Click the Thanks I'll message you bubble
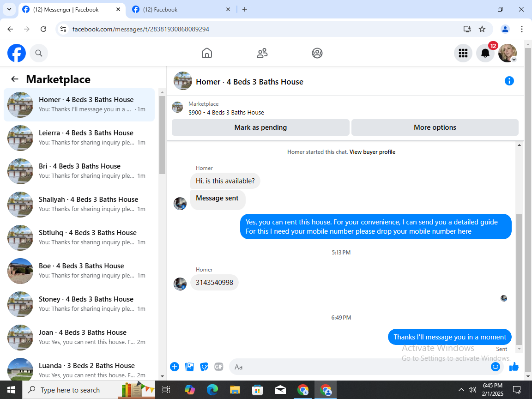 pyautogui.click(x=449, y=337)
